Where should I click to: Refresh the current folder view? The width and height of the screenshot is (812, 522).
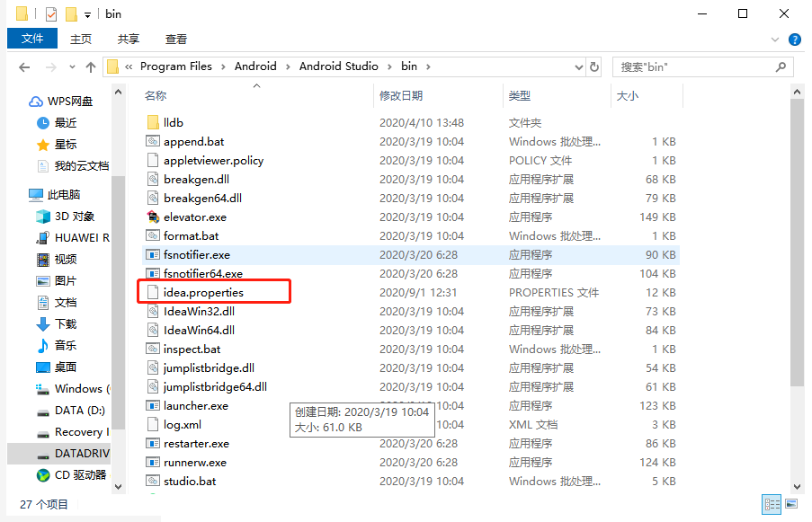593,66
